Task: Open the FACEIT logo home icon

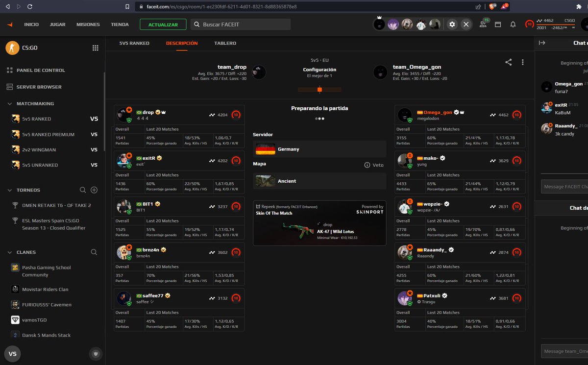Action: [10, 24]
